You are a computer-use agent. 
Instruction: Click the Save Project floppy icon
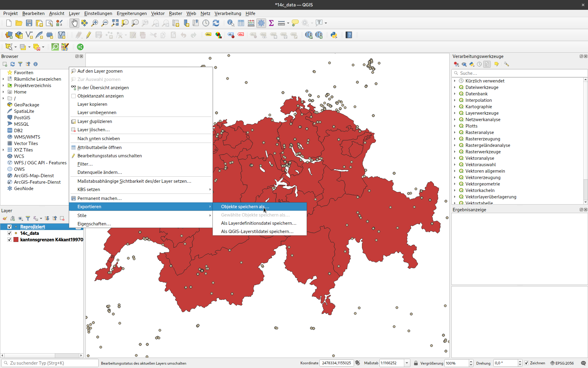pyautogui.click(x=29, y=23)
